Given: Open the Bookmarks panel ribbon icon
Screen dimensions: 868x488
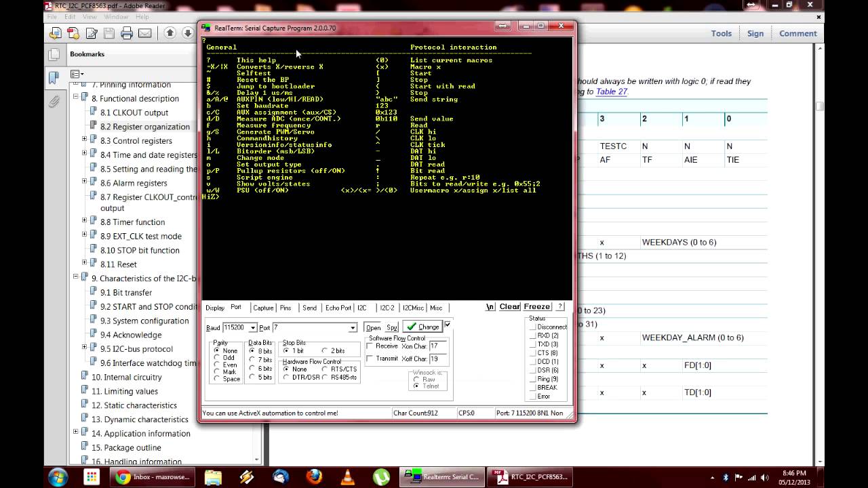Looking at the screenshot, I should pos(54,78).
